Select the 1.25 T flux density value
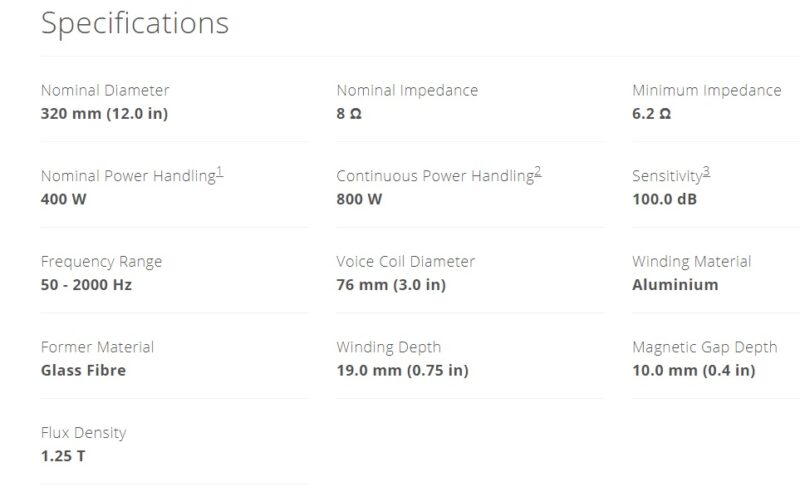Screen dimensions: 800x487 (x=63, y=457)
